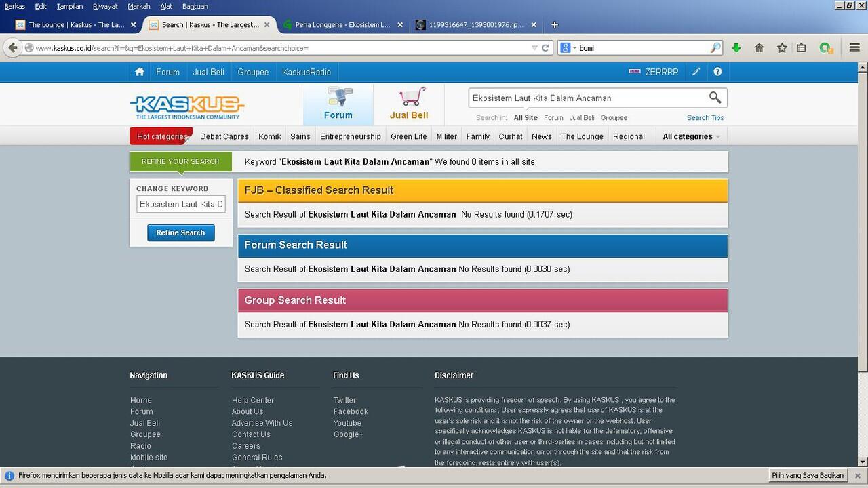
Task: Select All Site under Search in
Action: coord(526,118)
